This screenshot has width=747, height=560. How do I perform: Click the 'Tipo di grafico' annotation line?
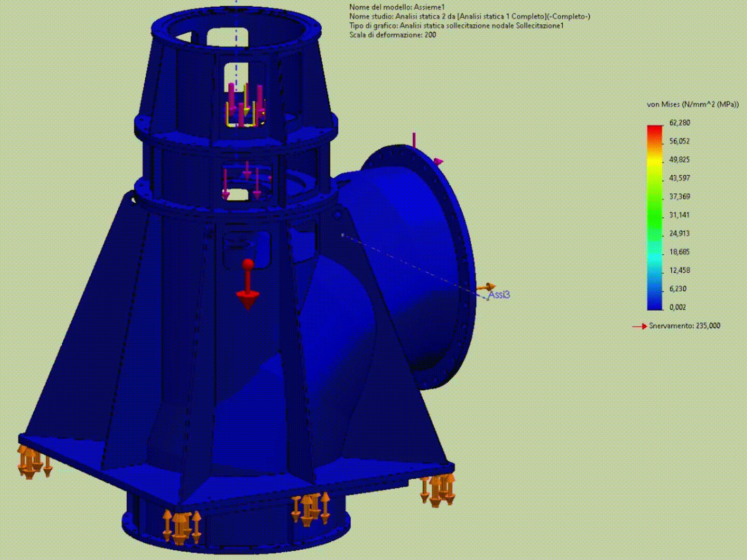click(x=456, y=25)
